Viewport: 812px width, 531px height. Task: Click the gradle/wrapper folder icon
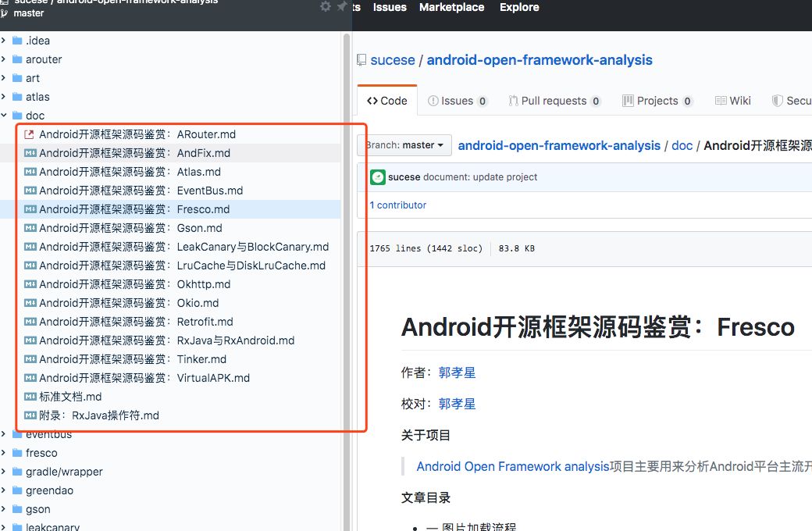click(x=17, y=472)
